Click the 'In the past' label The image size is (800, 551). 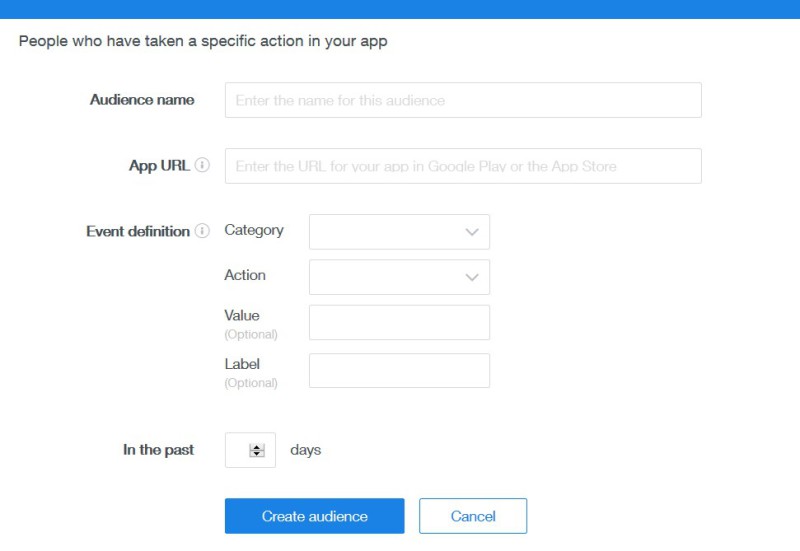click(x=158, y=450)
